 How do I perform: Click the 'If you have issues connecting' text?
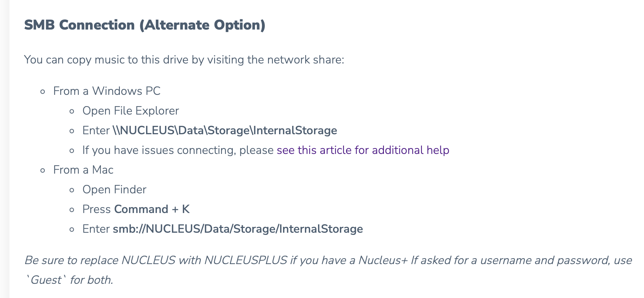[x=178, y=150]
